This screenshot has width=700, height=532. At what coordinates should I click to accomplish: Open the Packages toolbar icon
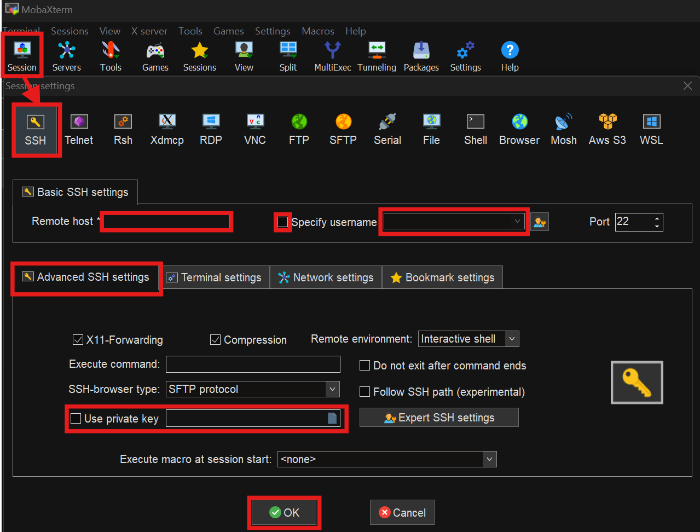click(x=421, y=56)
